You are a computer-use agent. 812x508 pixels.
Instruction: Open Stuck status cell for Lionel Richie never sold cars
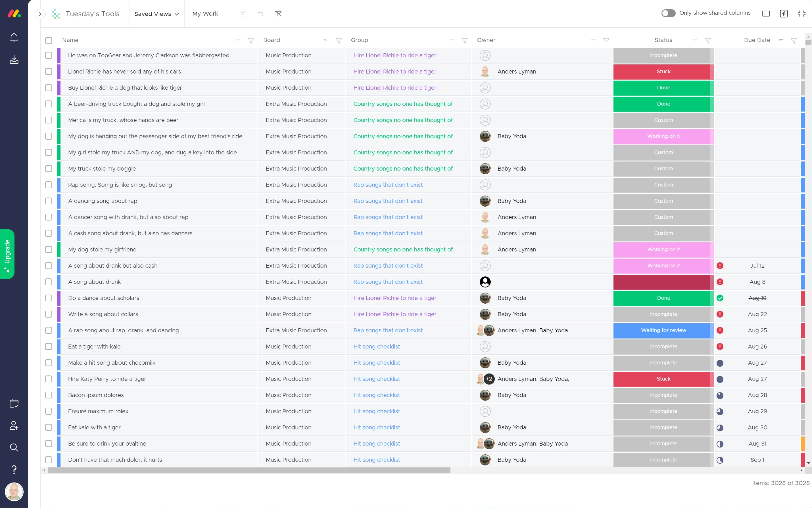tap(663, 72)
